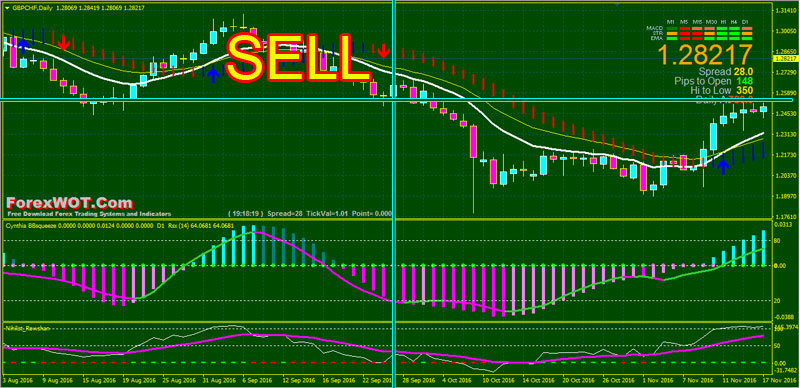This screenshot has width=800, height=388.
Task: Select the vertical cyan line on the chart
Action: [x=394, y=194]
